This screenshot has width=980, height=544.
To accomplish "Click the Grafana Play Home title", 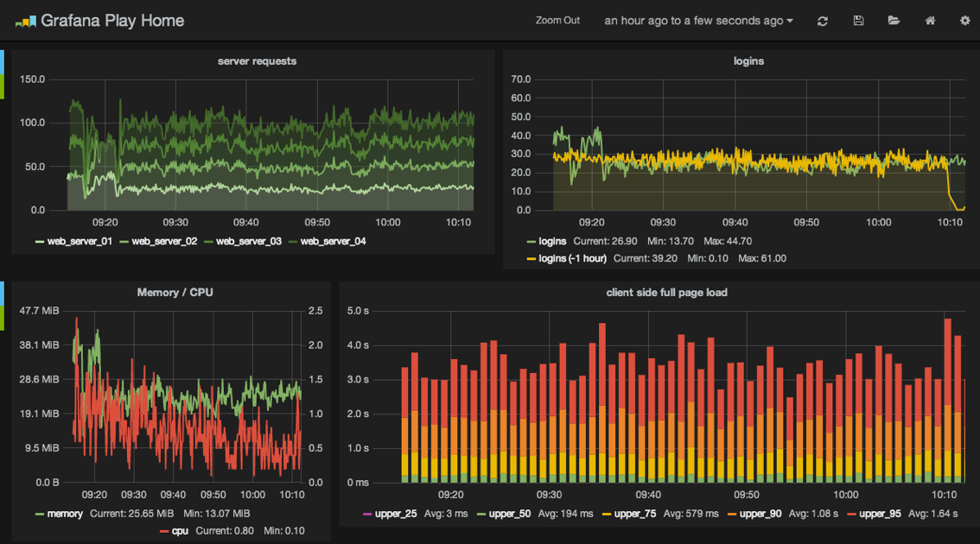I will tap(111, 19).
